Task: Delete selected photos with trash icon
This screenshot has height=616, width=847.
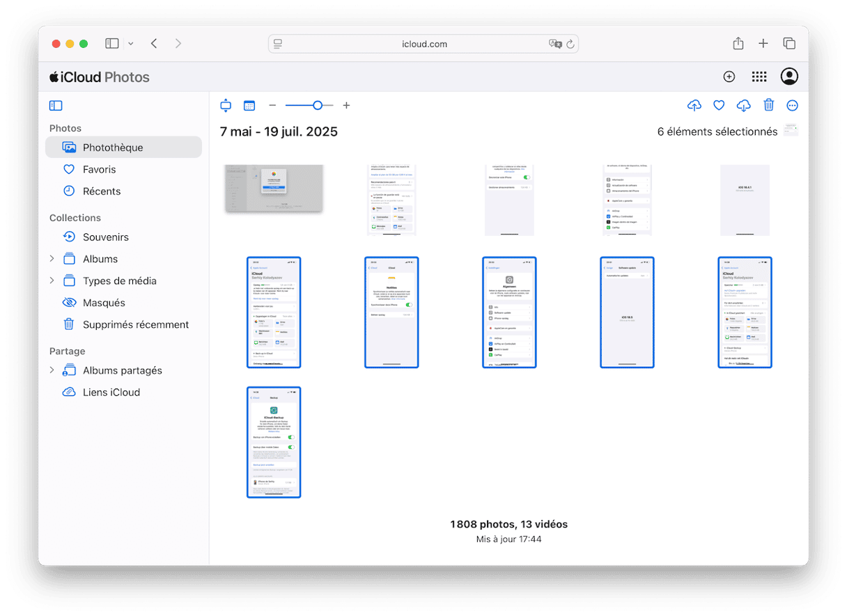Action: (x=768, y=106)
